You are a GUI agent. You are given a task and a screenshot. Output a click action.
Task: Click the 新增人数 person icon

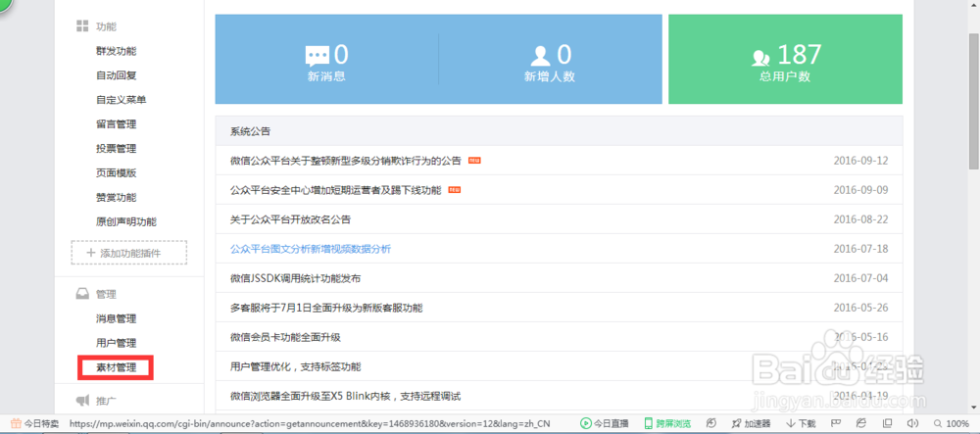point(540,56)
